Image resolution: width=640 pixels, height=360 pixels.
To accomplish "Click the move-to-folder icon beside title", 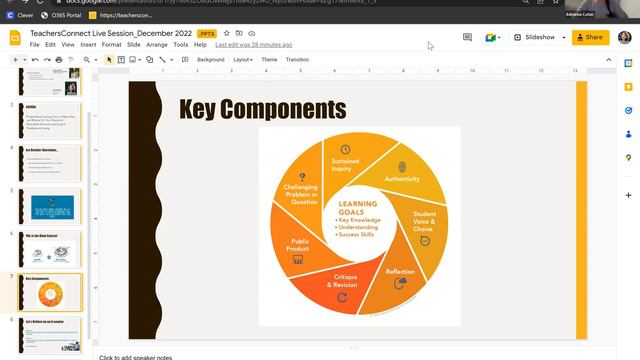I will tap(239, 33).
